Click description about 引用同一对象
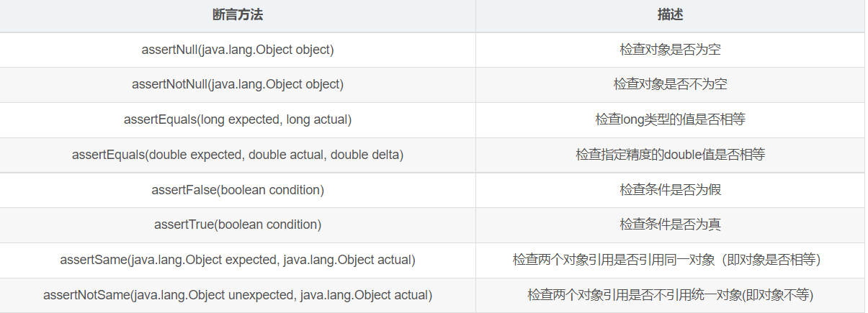Image resolution: width=868 pixels, height=313 pixels. pos(666,260)
